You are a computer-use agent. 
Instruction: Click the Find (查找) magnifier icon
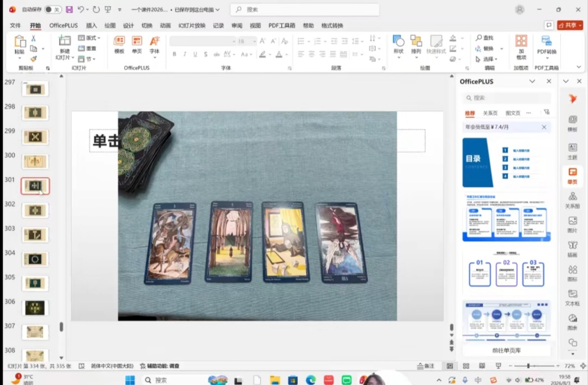[479, 38]
